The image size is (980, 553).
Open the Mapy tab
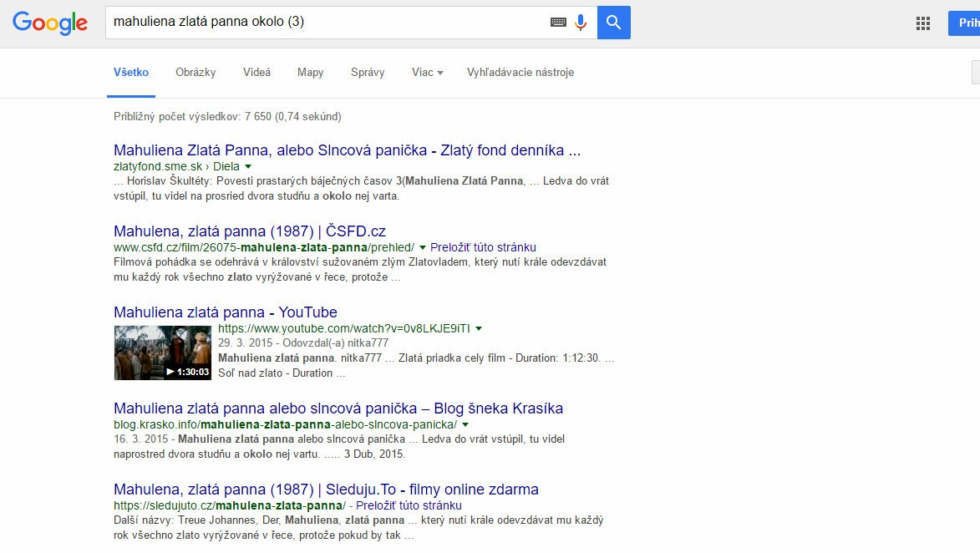click(x=310, y=73)
